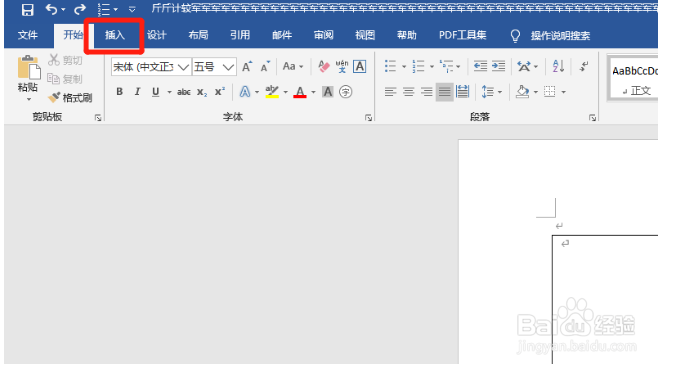Center align text
674x370 pixels.
tap(408, 92)
